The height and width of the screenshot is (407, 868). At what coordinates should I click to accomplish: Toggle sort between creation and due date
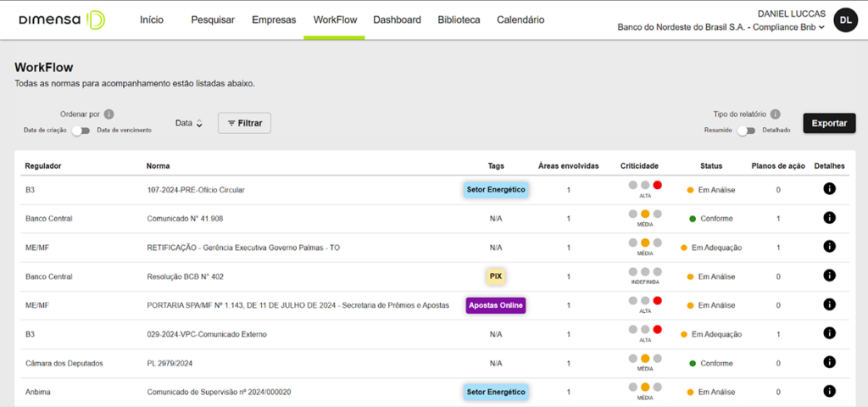81,131
